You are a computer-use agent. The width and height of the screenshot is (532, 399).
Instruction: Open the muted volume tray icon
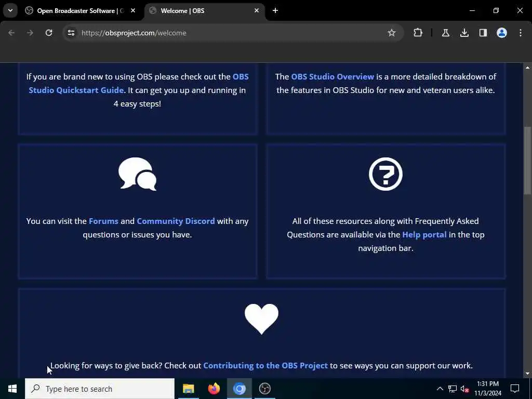pos(464,389)
